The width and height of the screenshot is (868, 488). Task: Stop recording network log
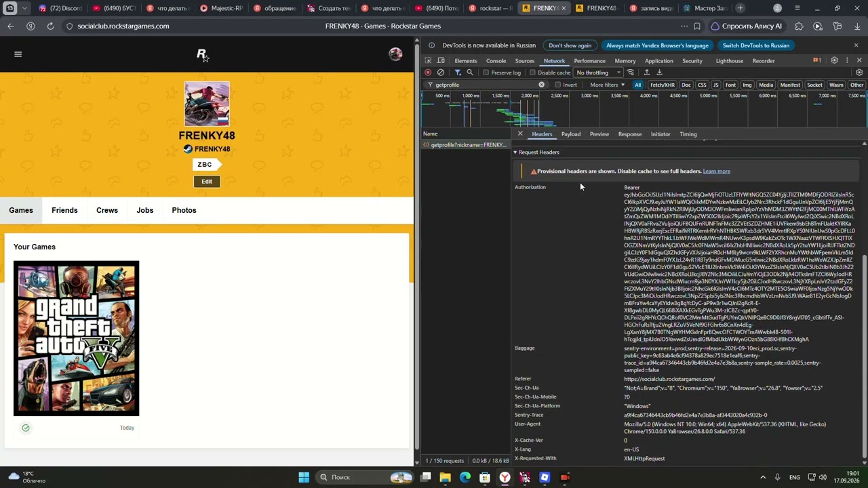(x=428, y=73)
